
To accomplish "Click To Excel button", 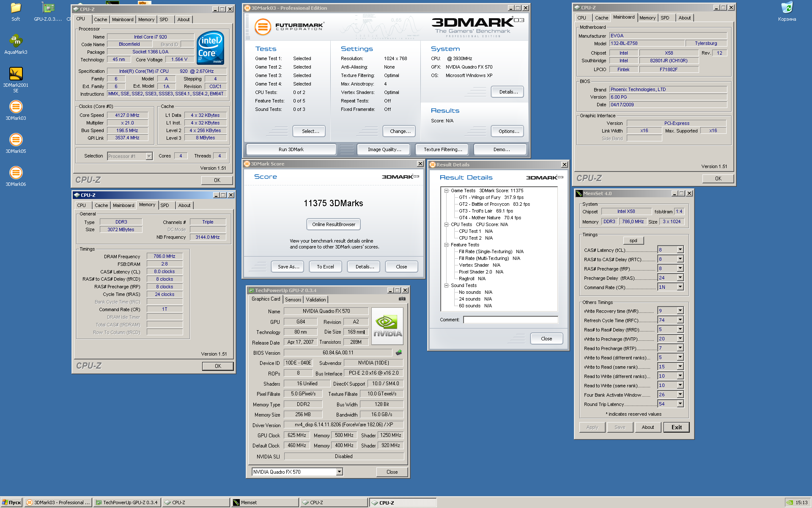I will (x=325, y=267).
